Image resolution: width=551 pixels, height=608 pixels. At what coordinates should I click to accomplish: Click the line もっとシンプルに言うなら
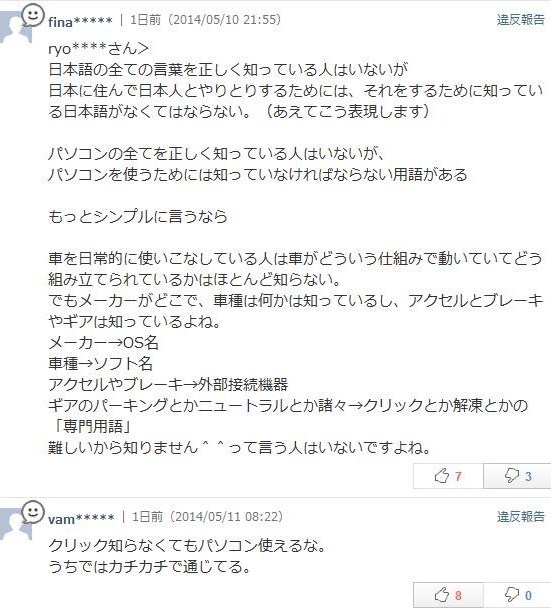[138, 216]
